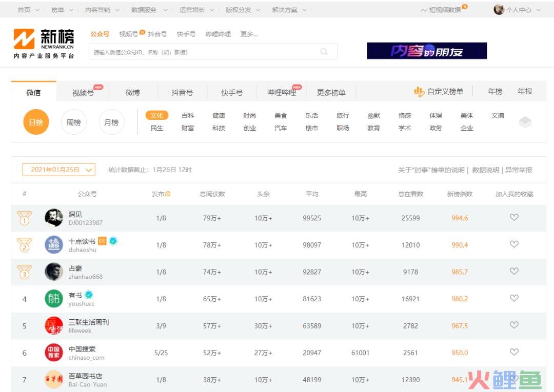The width and height of the screenshot is (554, 392).
Task: Favorite 洞见 with the heart icon
Action: click(x=514, y=217)
